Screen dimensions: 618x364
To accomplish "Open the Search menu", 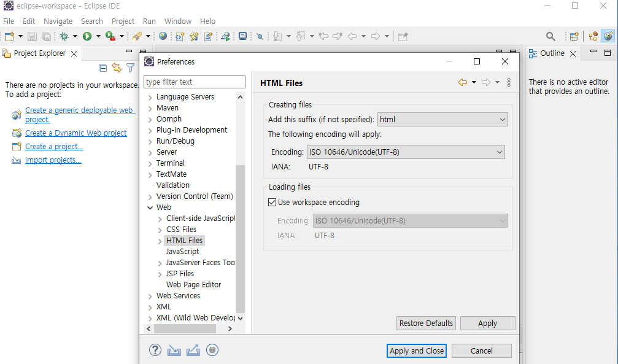I will [x=92, y=21].
